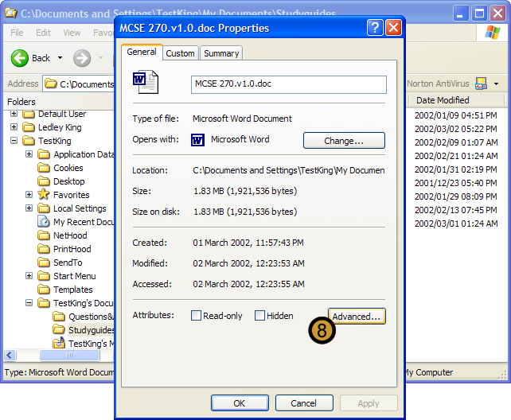Collapse the TestKing folder
This screenshot has height=420, width=511.
[14, 140]
